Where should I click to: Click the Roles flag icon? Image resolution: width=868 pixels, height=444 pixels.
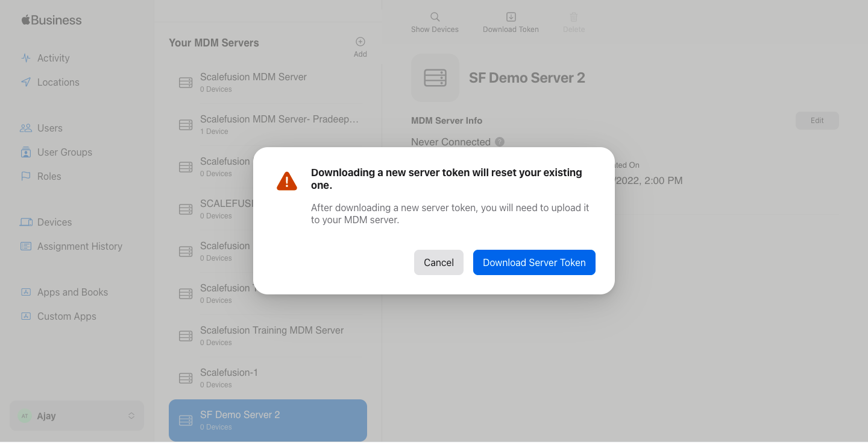(26, 176)
